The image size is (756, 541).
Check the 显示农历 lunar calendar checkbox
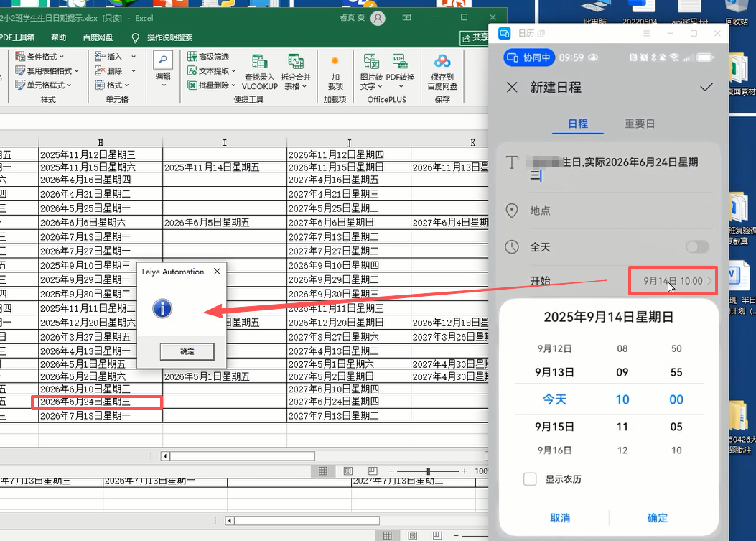529,478
